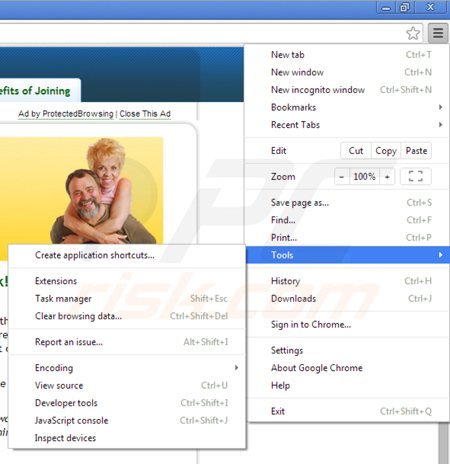Minimize the browser window
450x464 pixels.
pyautogui.click(x=386, y=8)
